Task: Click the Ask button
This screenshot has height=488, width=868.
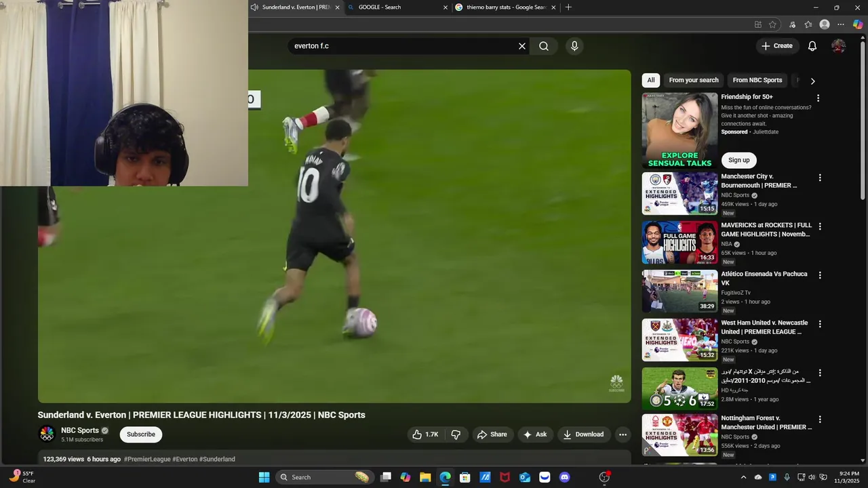Action: 534,434
